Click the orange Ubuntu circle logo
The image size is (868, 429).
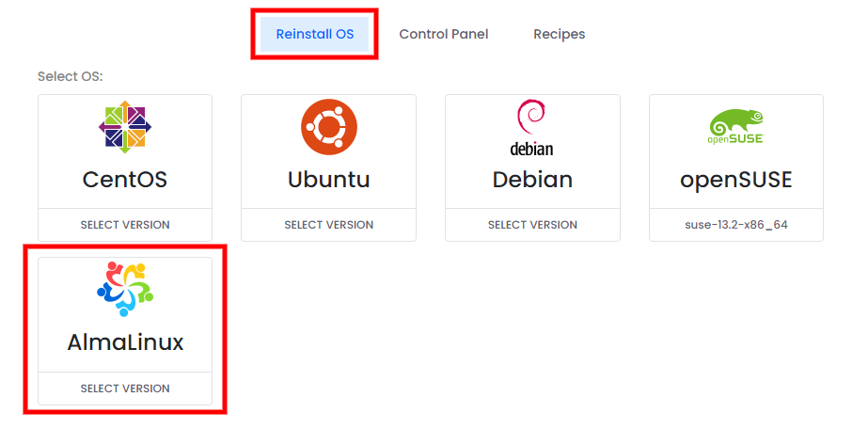[x=329, y=127]
